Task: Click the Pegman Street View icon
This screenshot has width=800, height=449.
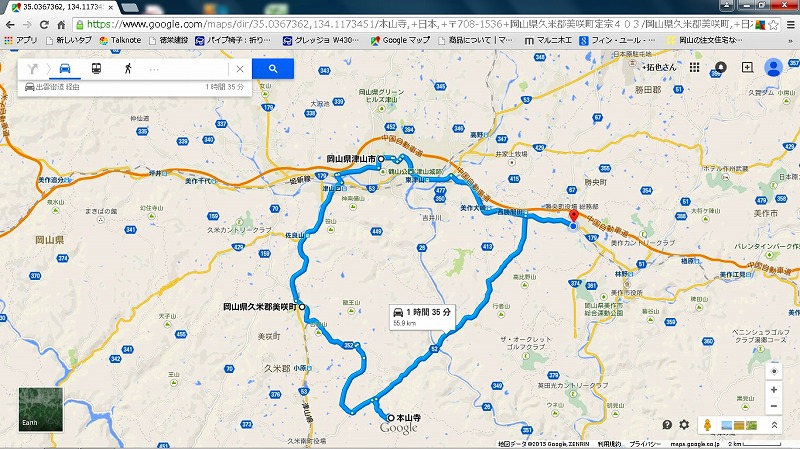Action: (707, 425)
